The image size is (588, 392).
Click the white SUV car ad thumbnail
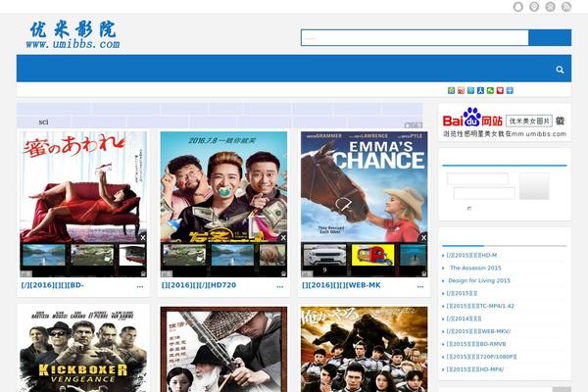click(x=324, y=255)
